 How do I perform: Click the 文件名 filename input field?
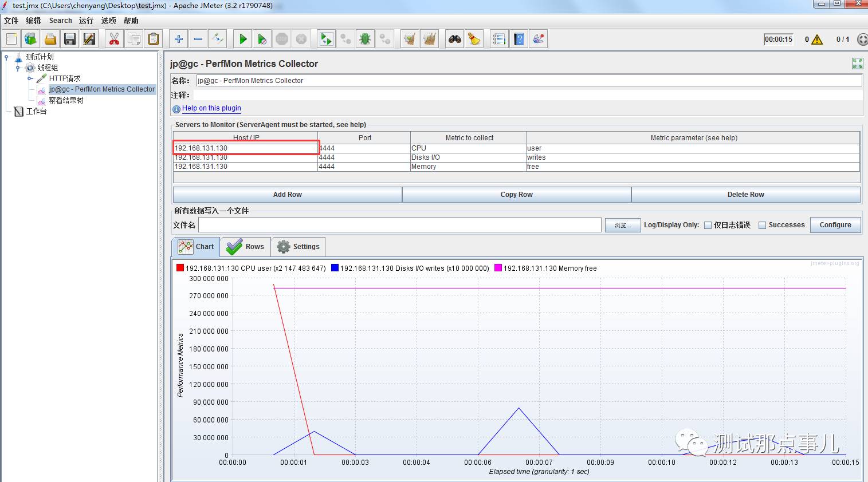pos(399,225)
